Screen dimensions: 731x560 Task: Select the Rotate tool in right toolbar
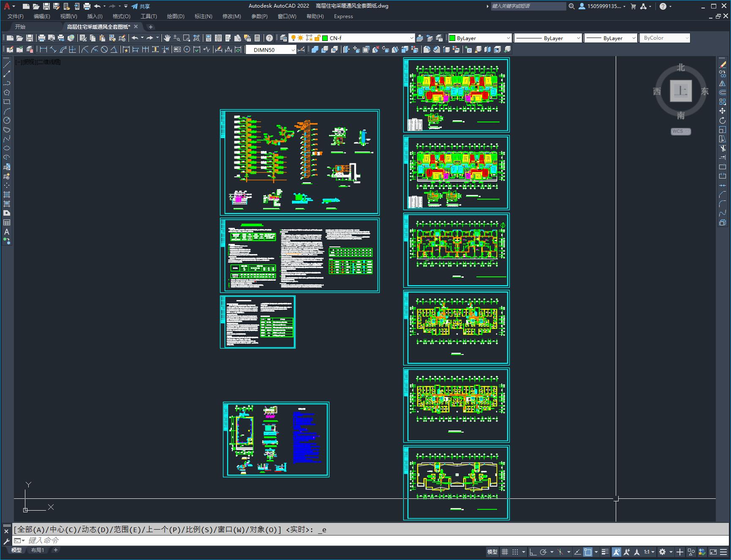723,120
